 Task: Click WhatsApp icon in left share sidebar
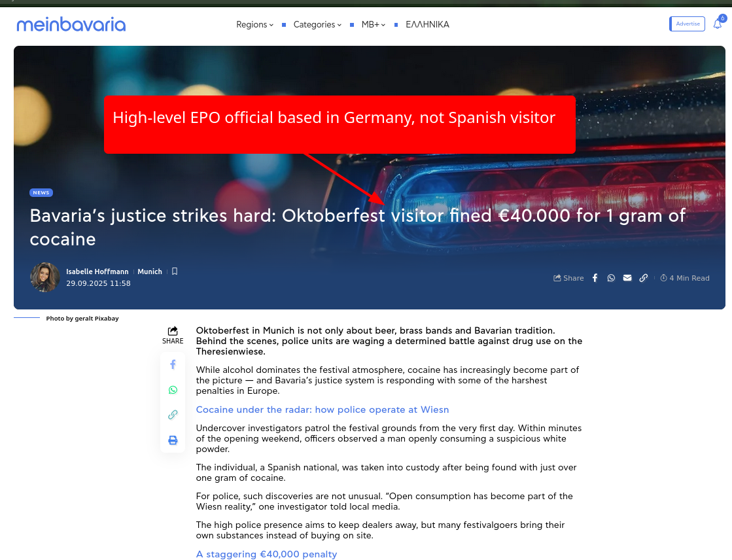[x=173, y=390]
